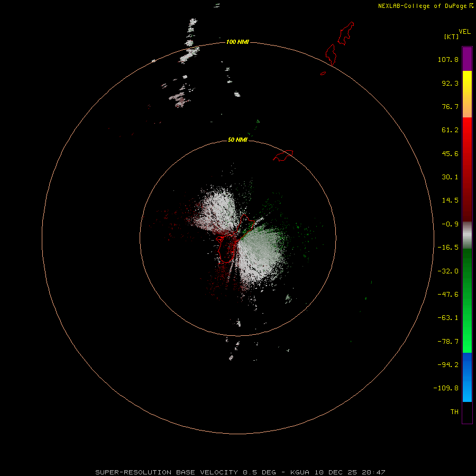Click the 100 NMI range ring label
The image size is (476, 476).
click(x=237, y=42)
